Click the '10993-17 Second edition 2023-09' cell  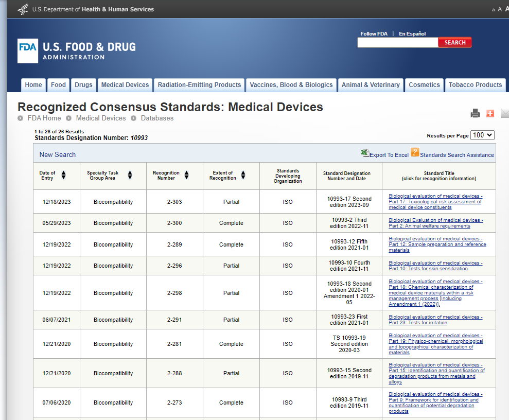coord(349,202)
